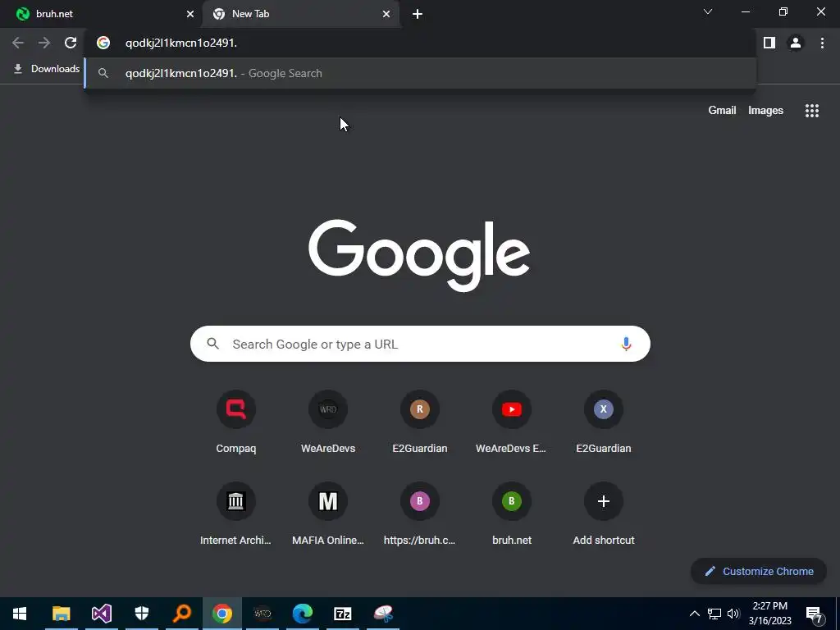Open the Gmail link

point(722,111)
